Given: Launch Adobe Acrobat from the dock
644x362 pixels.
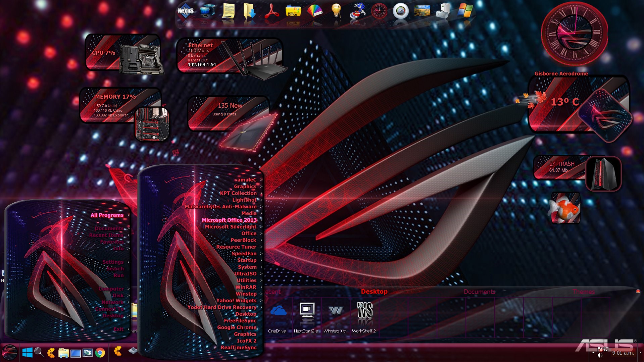Looking at the screenshot, I should tap(272, 11).
